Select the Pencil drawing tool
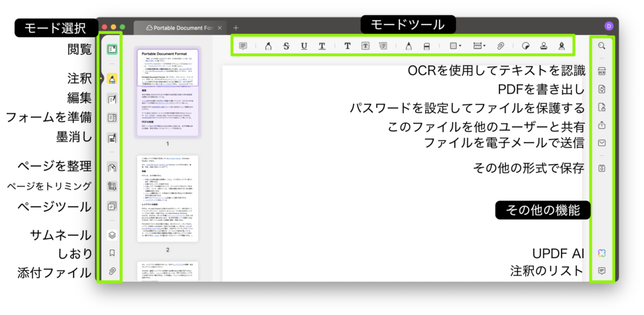Viewport: 644px width, 315px height. 408,46
